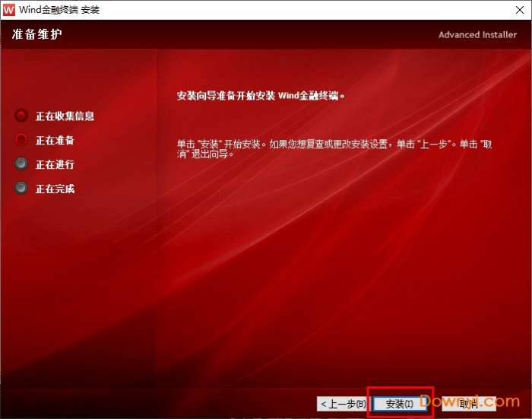This screenshot has width=532, height=419.
Task: Click the Advanced Installer label
Action: point(477,35)
